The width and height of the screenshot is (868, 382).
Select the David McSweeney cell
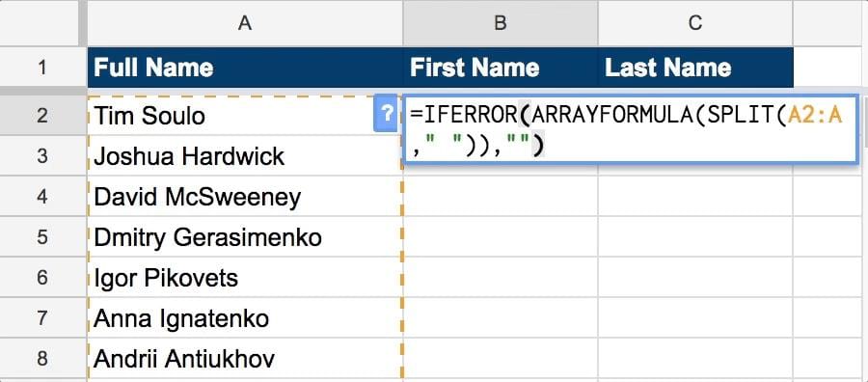coord(245,197)
